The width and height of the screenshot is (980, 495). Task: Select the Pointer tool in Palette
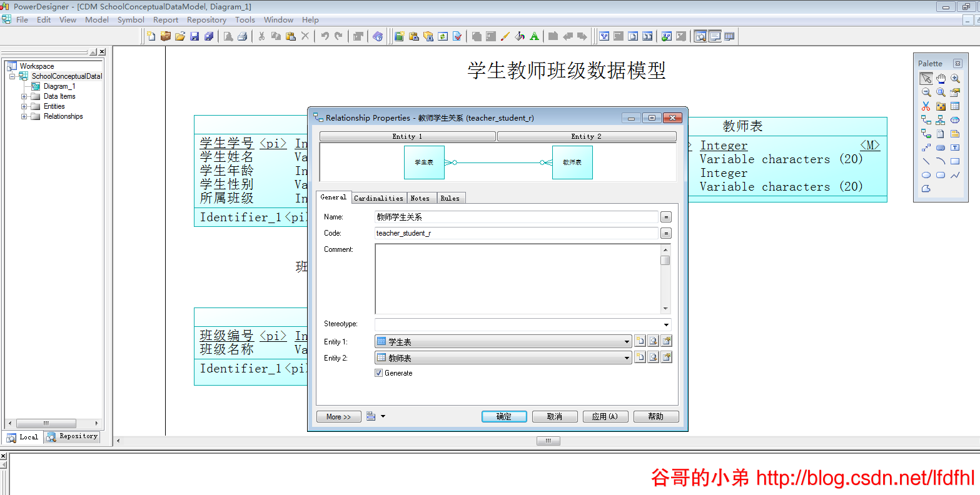point(926,78)
